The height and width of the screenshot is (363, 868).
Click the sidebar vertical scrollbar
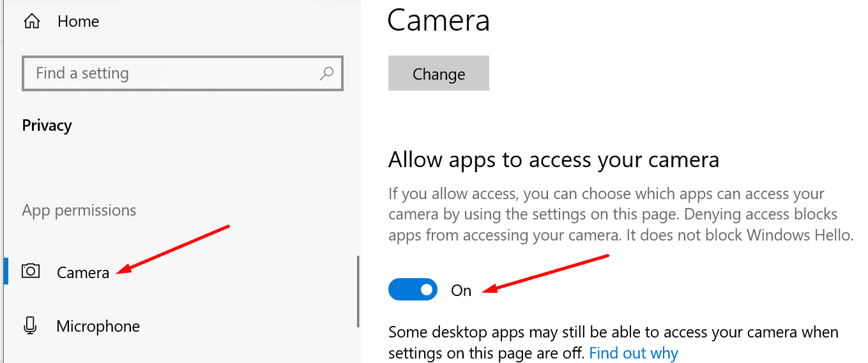358,292
